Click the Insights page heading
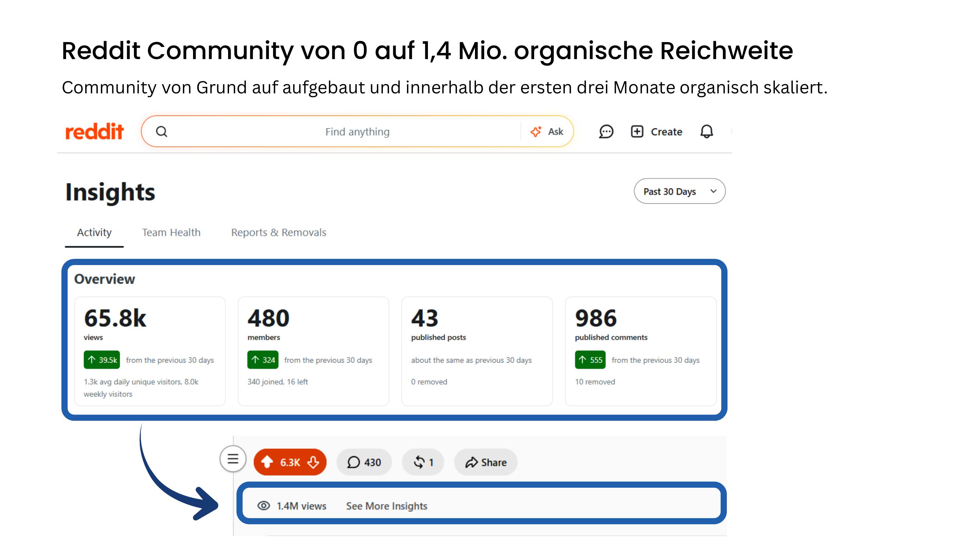The width and height of the screenshot is (980, 551). (110, 192)
